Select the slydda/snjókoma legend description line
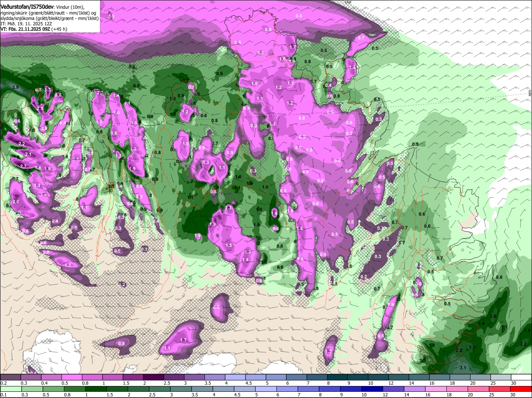This screenshot has height=398, width=532. tap(49, 18)
